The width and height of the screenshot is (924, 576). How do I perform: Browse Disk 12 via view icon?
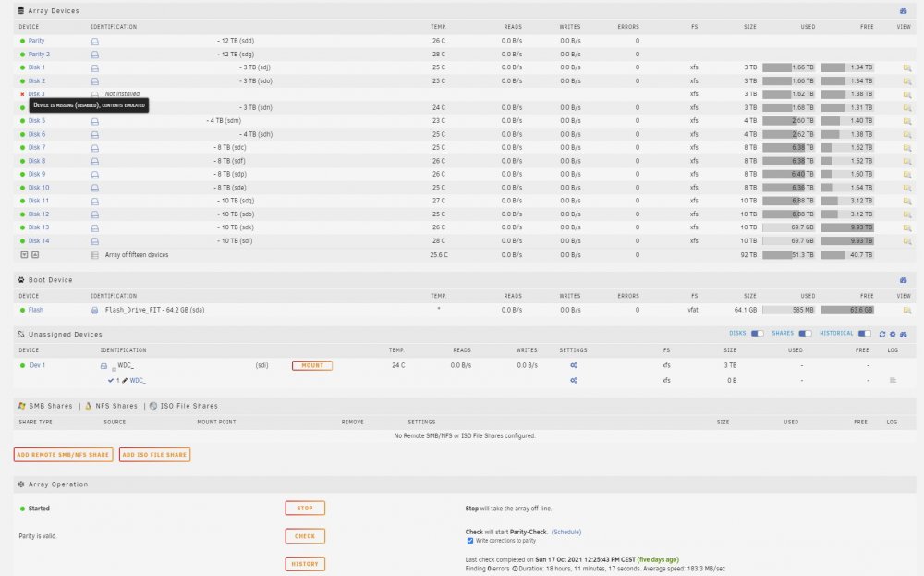[x=907, y=214]
